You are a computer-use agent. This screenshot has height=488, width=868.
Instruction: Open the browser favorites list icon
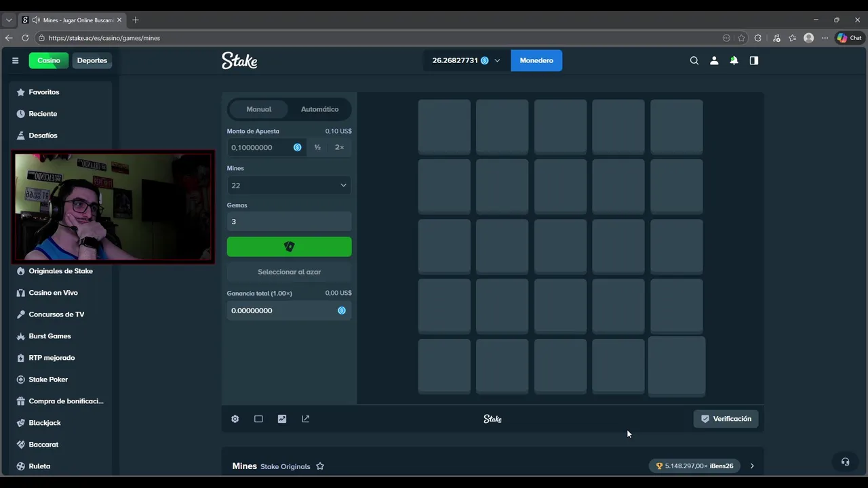(792, 38)
